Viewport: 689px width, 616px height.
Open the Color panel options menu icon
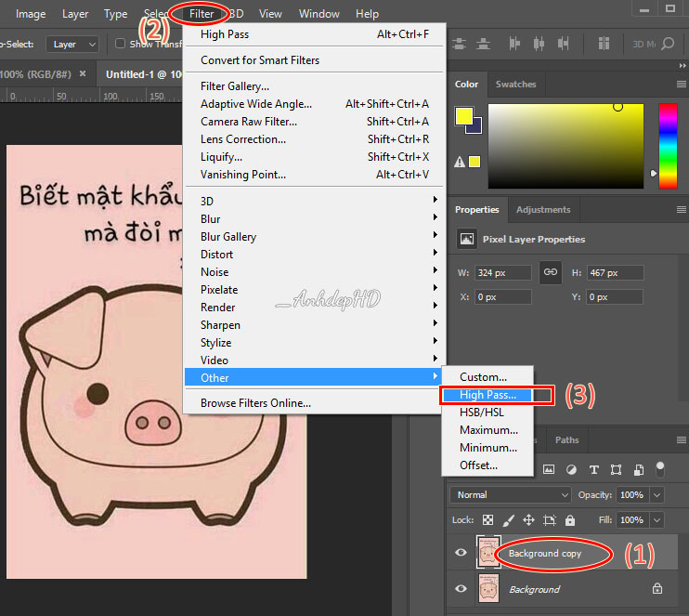coord(681,84)
